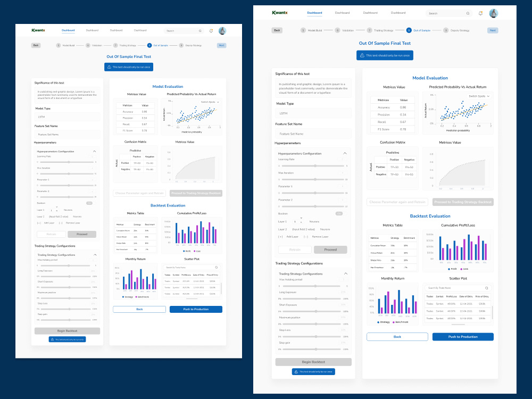The height and width of the screenshot is (399, 532).
Task: Switch to the first Dashboard tab
Action: [314, 12]
